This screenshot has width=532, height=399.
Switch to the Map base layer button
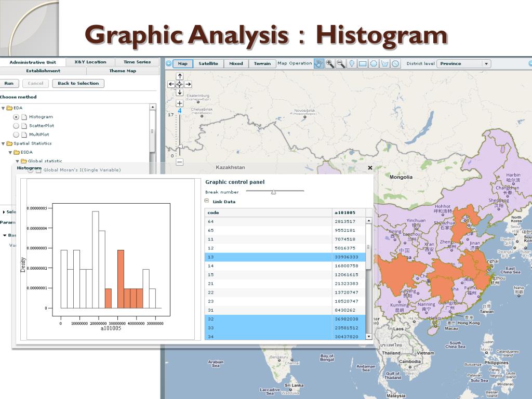coord(182,63)
